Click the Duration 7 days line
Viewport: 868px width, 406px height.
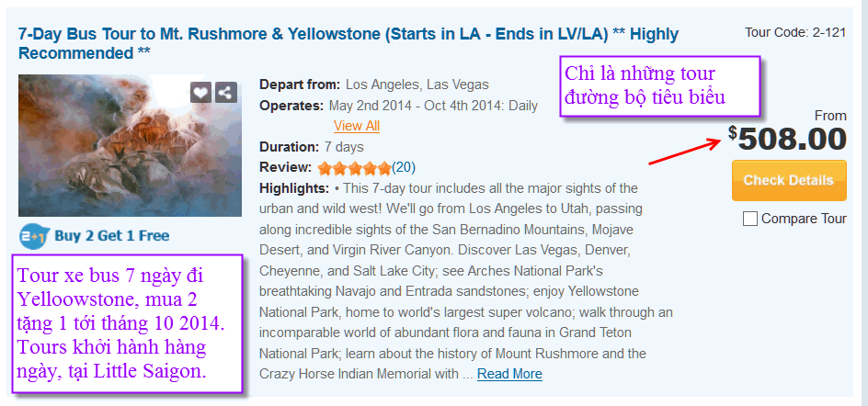pyautogui.click(x=311, y=147)
